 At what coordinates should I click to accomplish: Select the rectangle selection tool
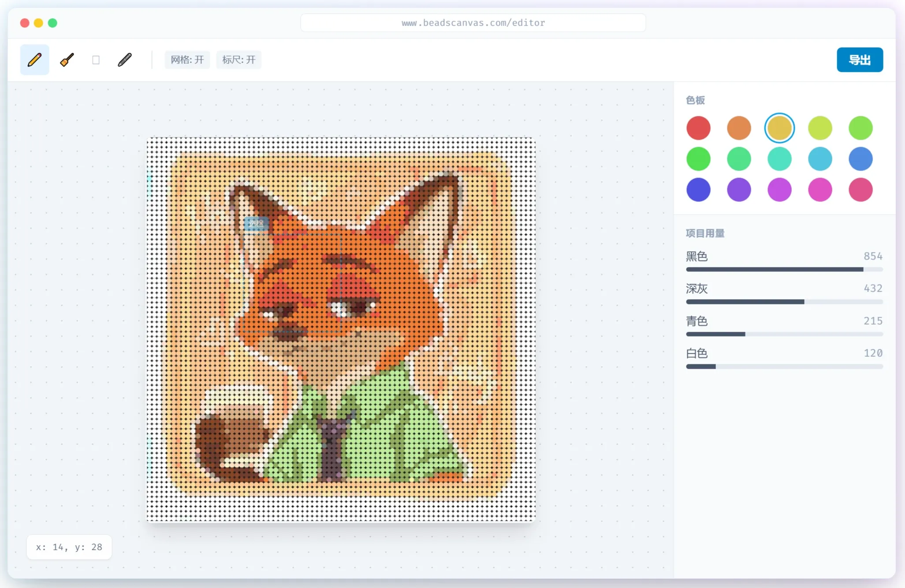[96, 60]
